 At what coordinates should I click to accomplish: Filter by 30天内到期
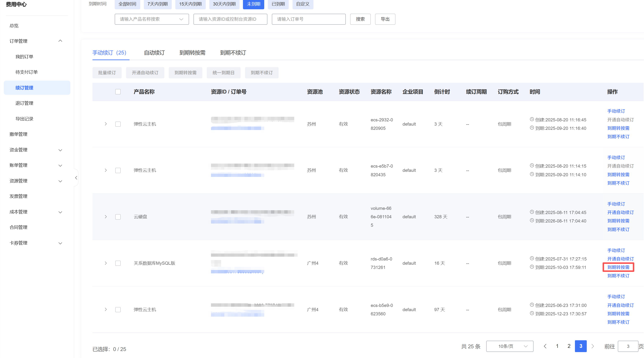224,4
